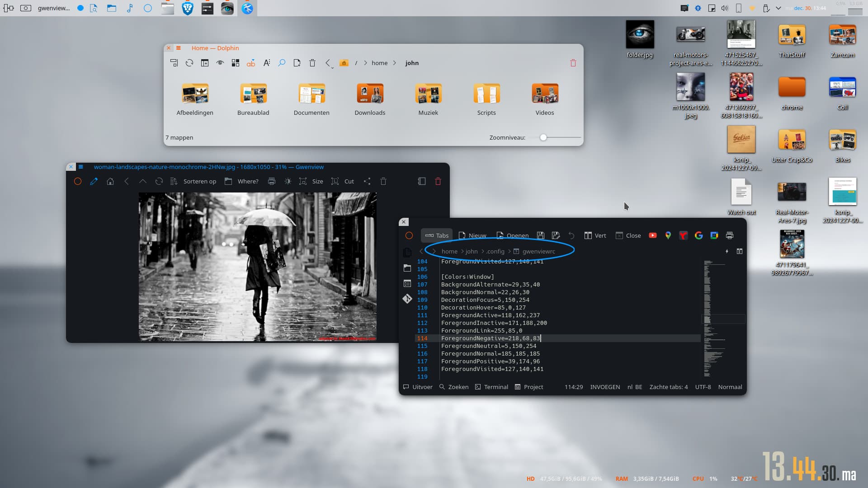Toggle Gwenview sidebar panel icon
Image resolution: width=868 pixels, height=488 pixels.
click(x=422, y=181)
